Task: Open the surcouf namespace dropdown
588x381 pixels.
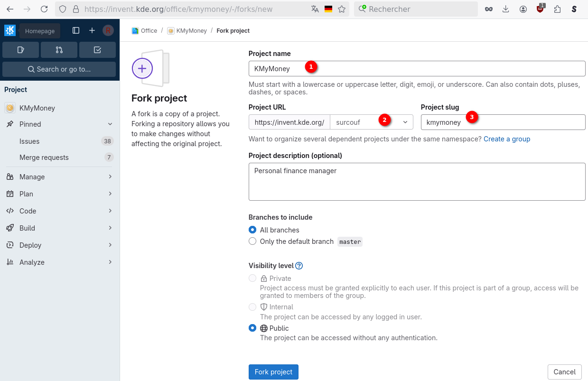Action: tap(371, 122)
